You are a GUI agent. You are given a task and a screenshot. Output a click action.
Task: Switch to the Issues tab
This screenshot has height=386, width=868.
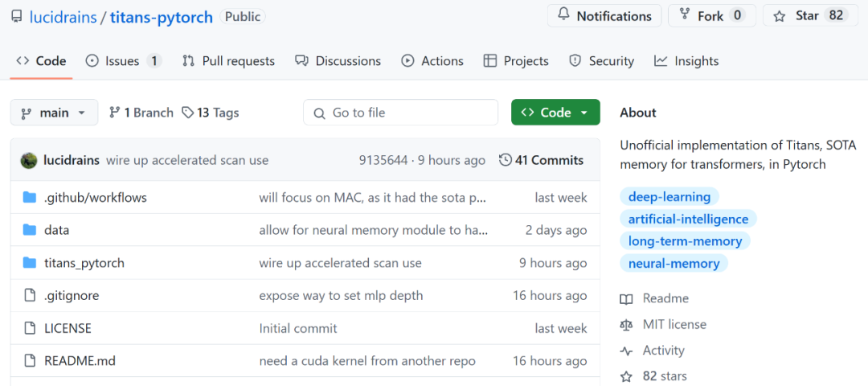tap(123, 61)
